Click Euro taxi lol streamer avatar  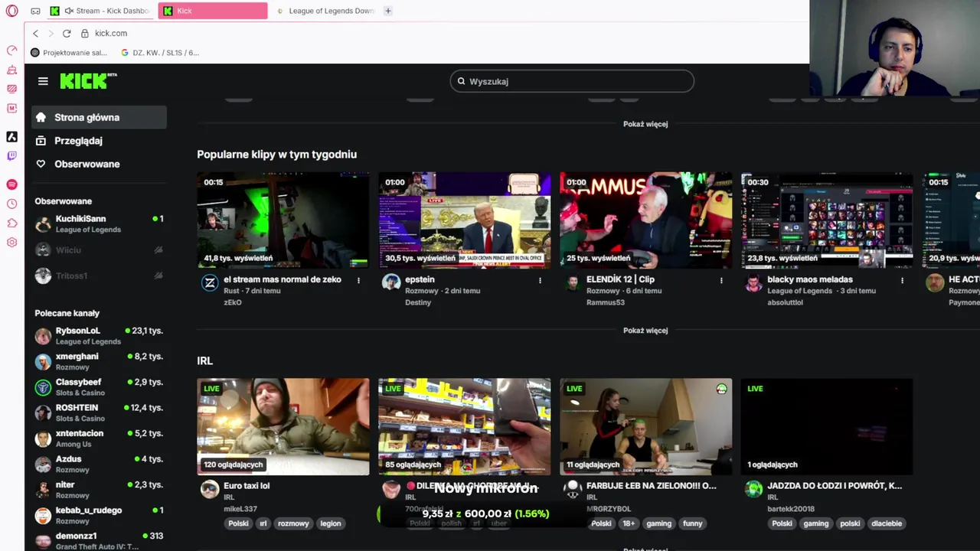(210, 490)
